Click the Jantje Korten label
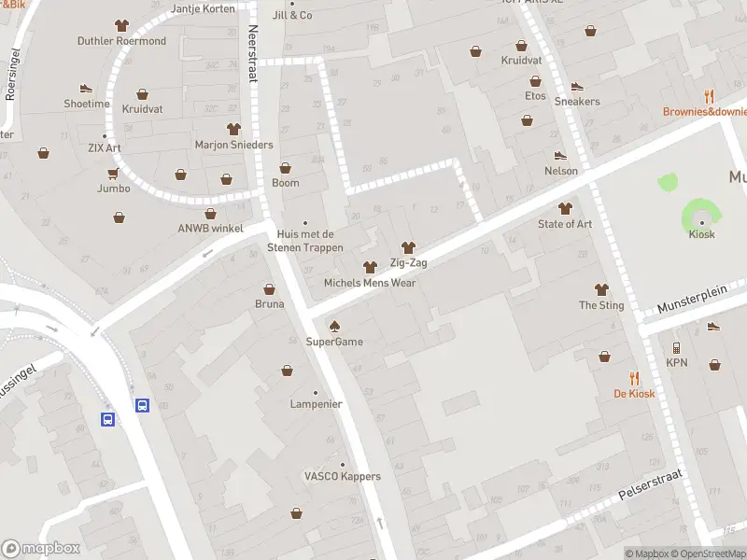The width and height of the screenshot is (747, 560). click(x=203, y=8)
